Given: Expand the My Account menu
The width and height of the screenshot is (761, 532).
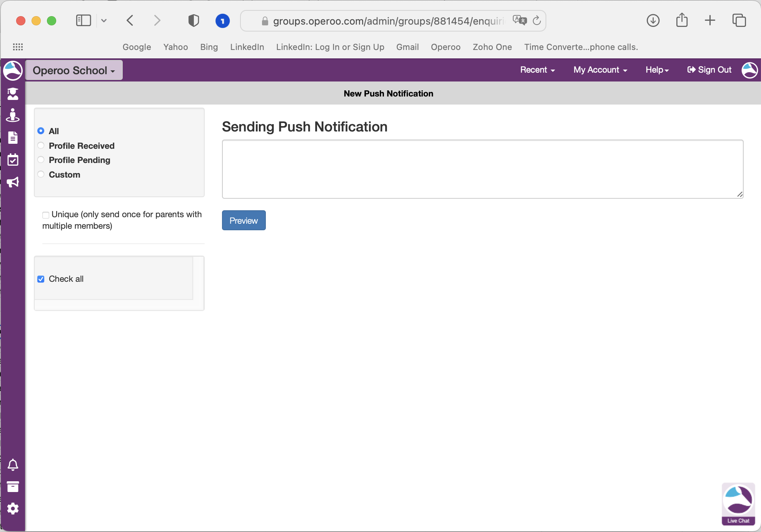Looking at the screenshot, I should 600,70.
